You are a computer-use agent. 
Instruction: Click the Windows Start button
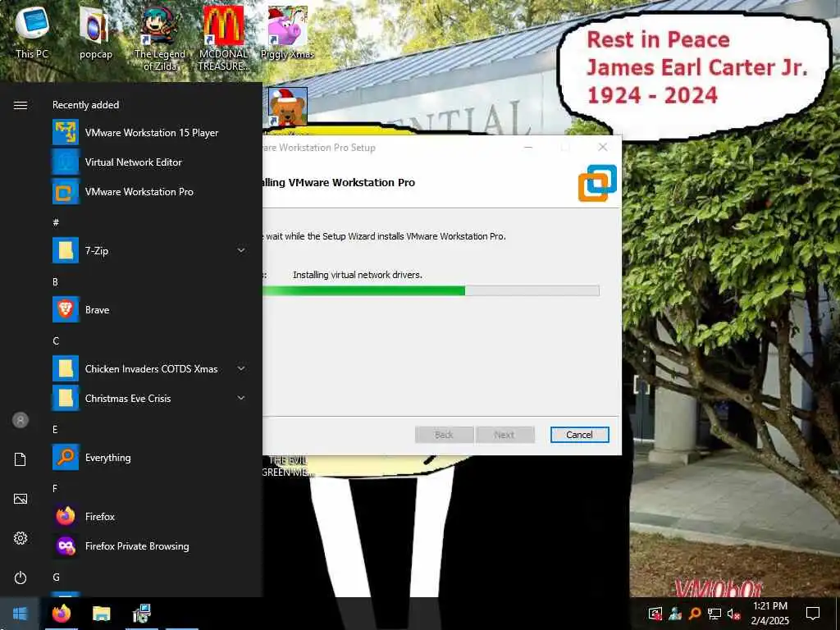point(20,613)
